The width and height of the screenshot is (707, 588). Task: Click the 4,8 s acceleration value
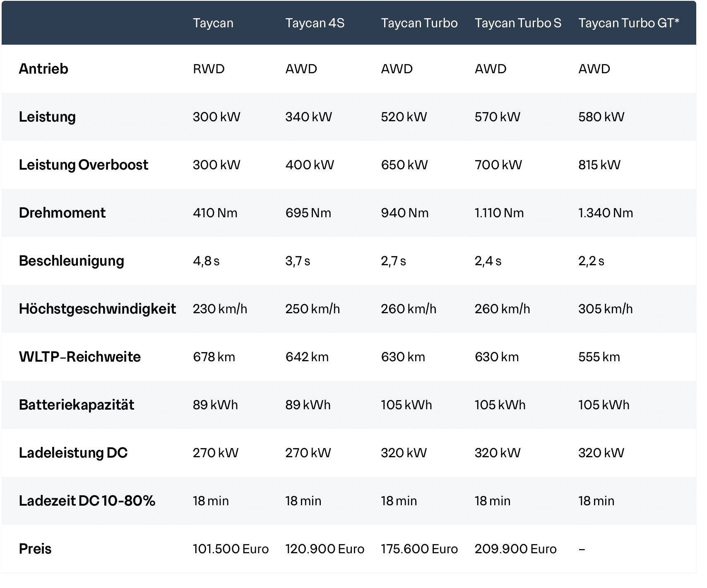click(x=206, y=261)
